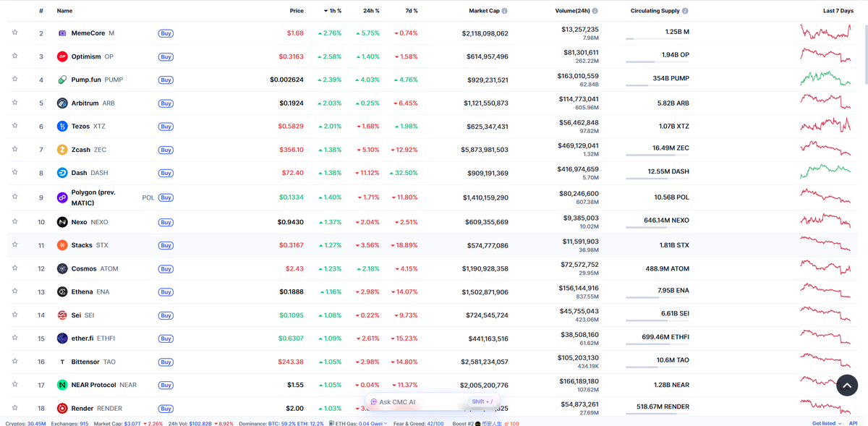Click the scroll-to-top arrow button

pyautogui.click(x=847, y=385)
